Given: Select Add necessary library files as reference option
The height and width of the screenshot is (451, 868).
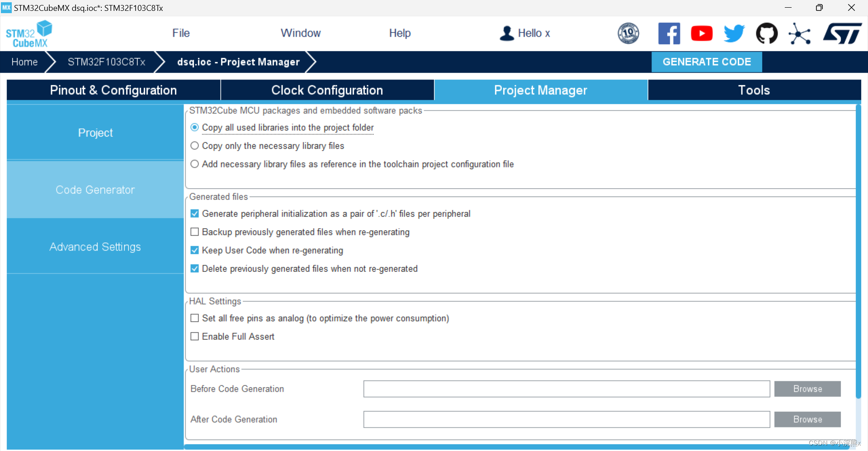Looking at the screenshot, I should [194, 164].
